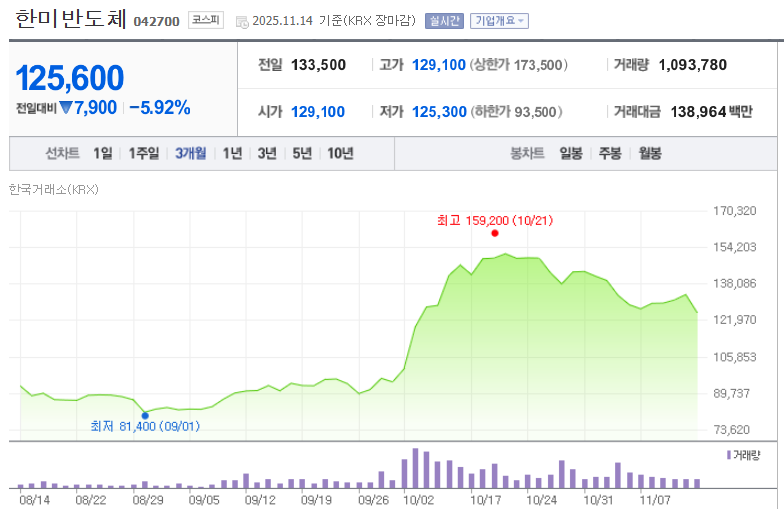Click the 한국거래소(KRX) label
This screenshot has height=509, width=784.
tap(54, 190)
